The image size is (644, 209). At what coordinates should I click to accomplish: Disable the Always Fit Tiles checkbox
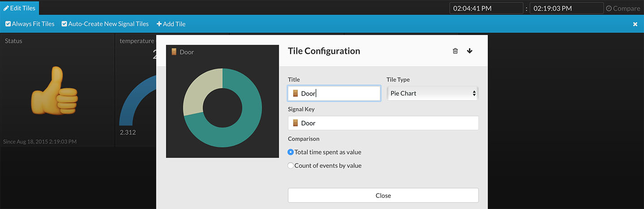(x=8, y=24)
